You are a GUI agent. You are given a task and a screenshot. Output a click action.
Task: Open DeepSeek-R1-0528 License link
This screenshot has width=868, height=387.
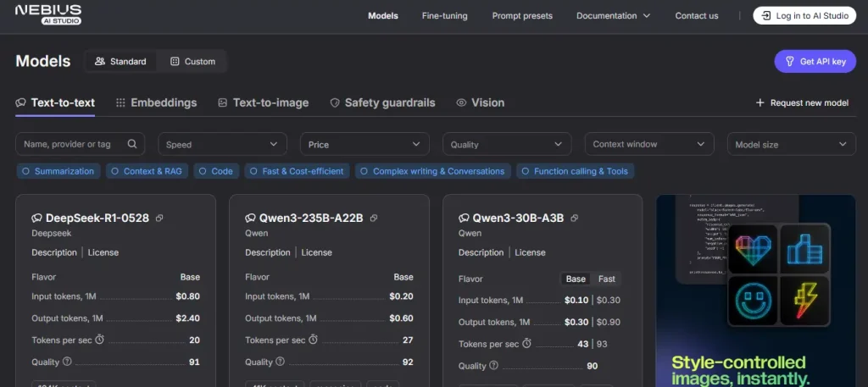tap(103, 252)
